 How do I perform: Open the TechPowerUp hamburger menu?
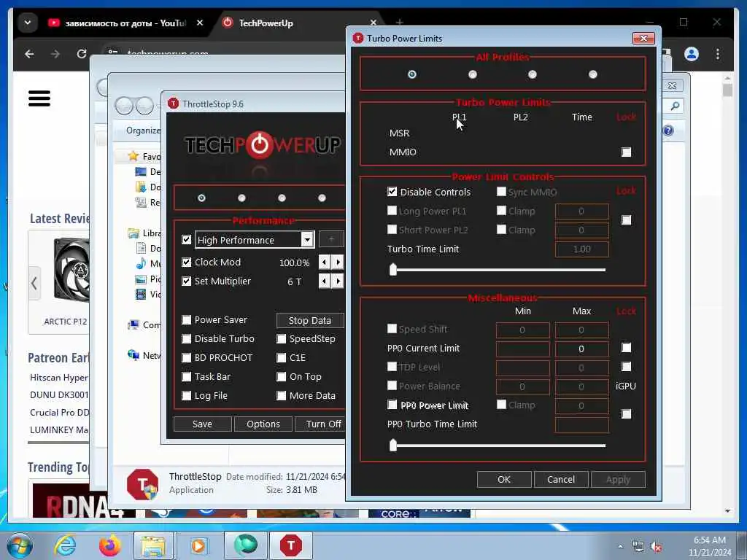pos(39,98)
